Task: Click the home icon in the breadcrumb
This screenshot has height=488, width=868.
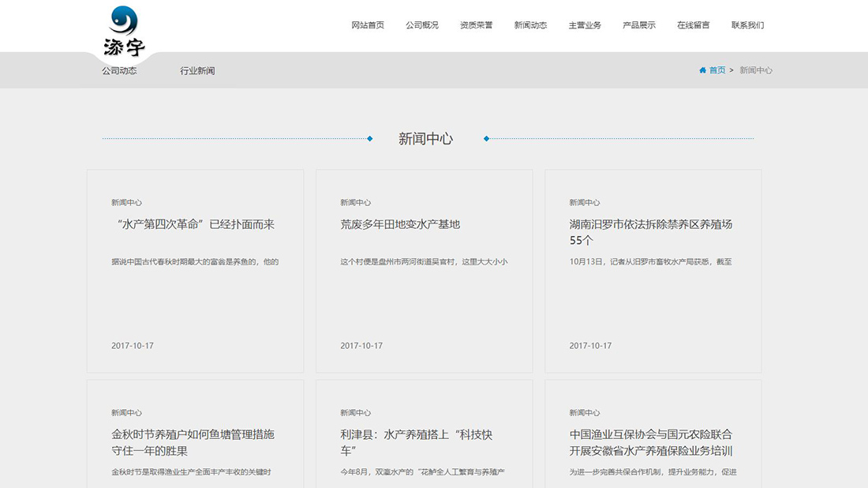Action: point(702,70)
